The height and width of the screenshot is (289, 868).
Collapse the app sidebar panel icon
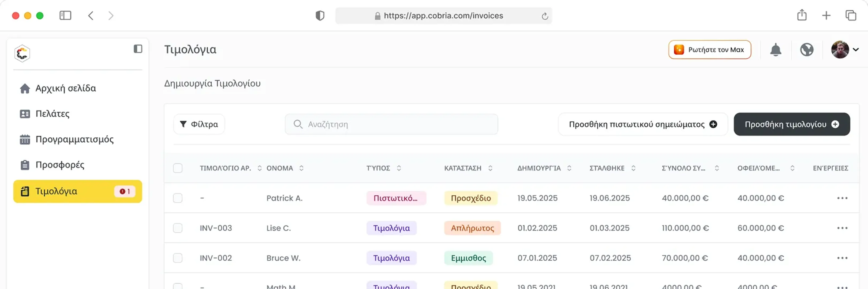pos(138,49)
